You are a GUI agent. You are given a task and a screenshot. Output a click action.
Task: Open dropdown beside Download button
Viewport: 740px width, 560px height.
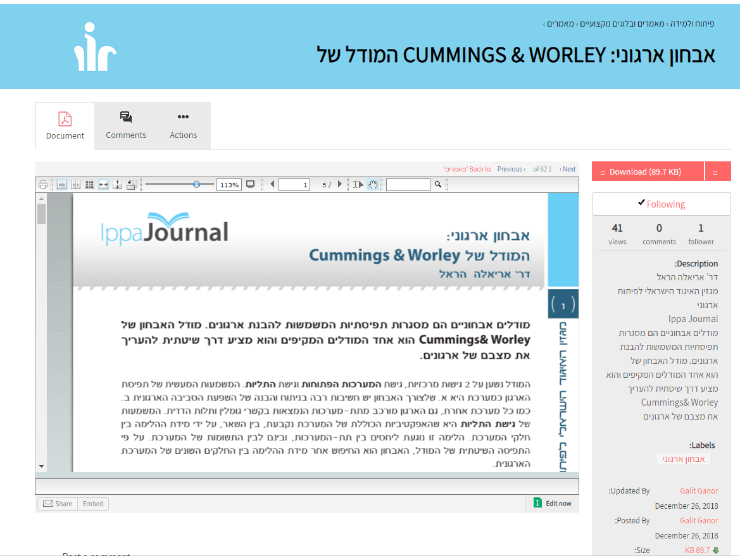coord(717,171)
